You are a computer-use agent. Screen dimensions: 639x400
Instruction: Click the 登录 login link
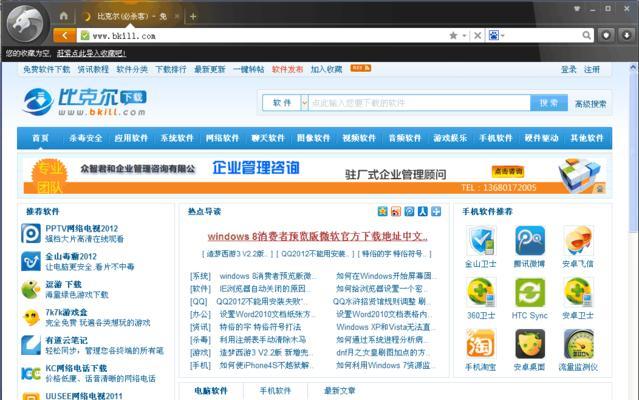[x=568, y=70]
